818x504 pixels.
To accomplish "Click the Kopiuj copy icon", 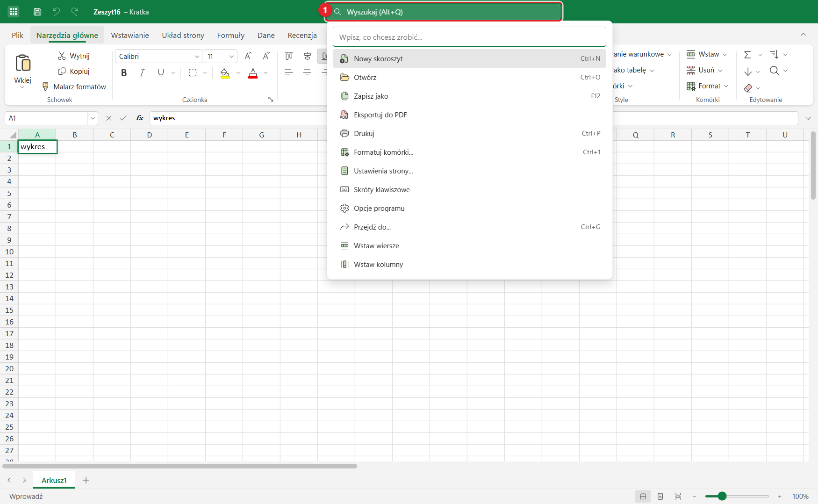I will (62, 71).
